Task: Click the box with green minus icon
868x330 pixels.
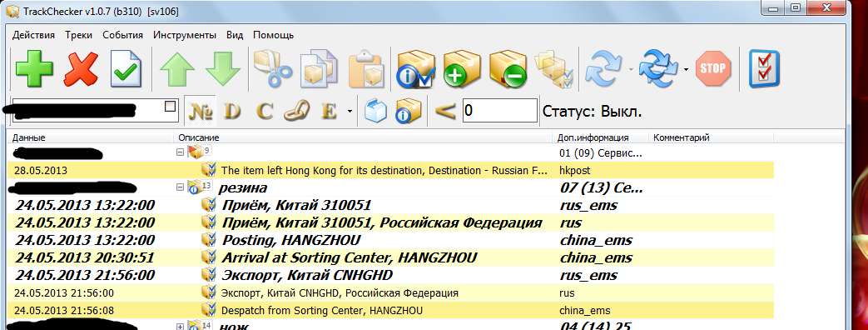Action: click(508, 69)
